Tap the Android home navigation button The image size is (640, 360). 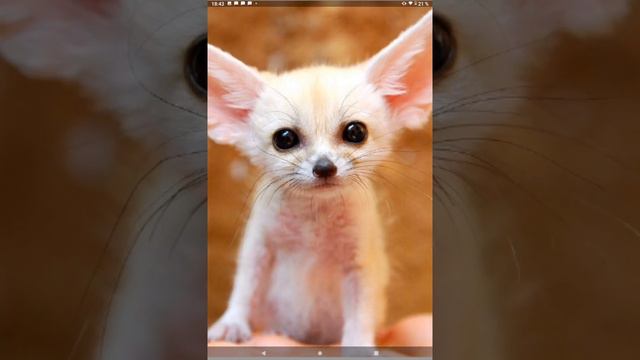[320, 353]
